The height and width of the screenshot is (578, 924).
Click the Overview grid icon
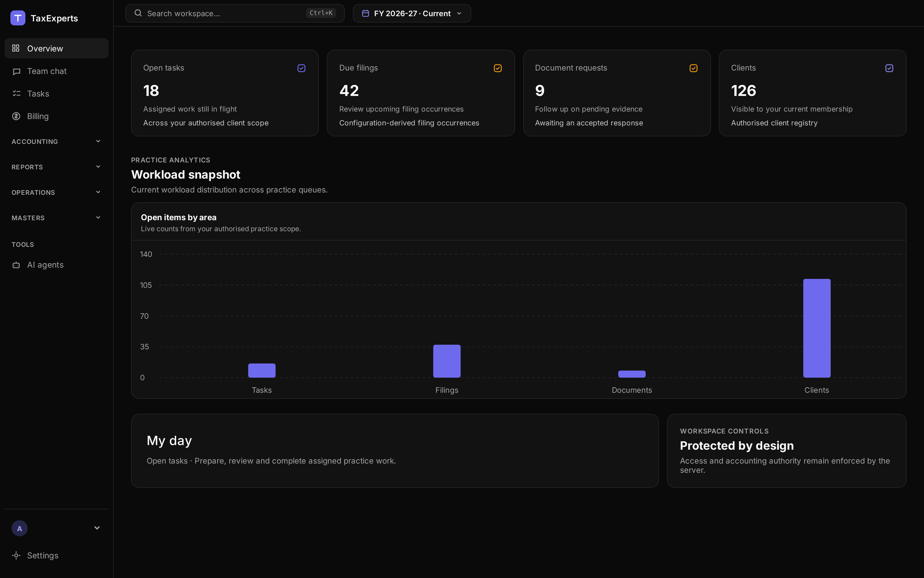(x=16, y=48)
